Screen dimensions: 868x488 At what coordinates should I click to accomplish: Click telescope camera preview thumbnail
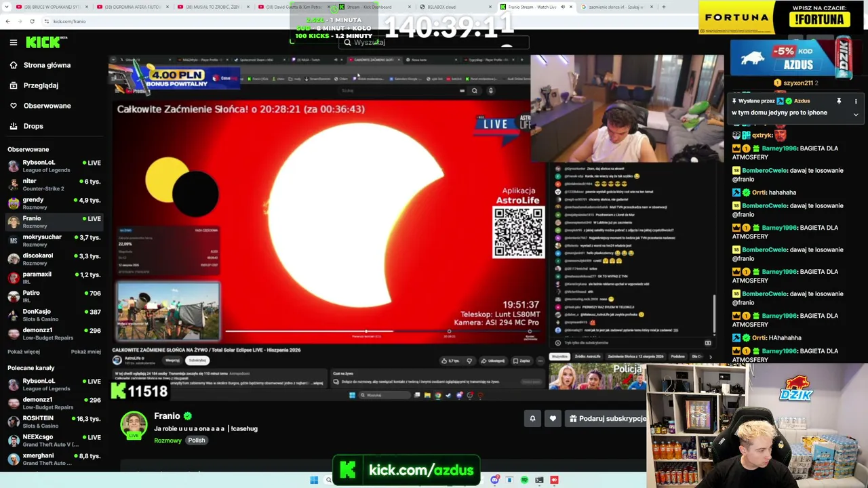(168, 310)
